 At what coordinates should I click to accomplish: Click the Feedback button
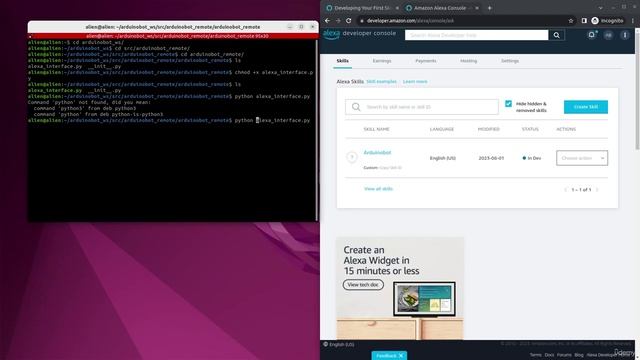click(x=389, y=356)
